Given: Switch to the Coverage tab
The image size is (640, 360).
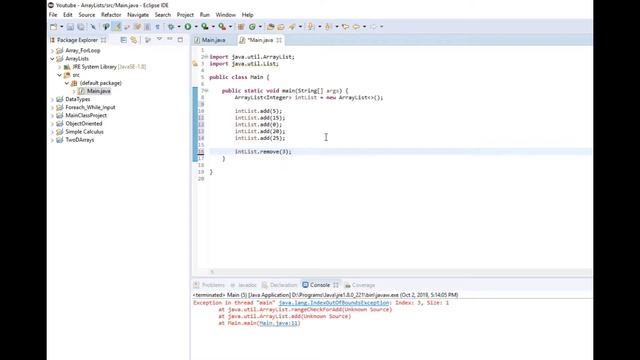Looking at the screenshot, I should [x=360, y=285].
